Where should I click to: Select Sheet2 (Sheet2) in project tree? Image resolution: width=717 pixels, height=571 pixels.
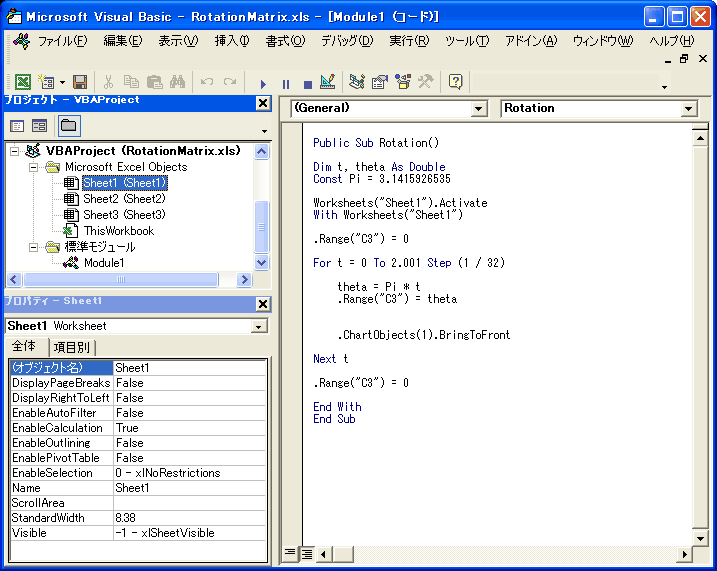pos(124,199)
